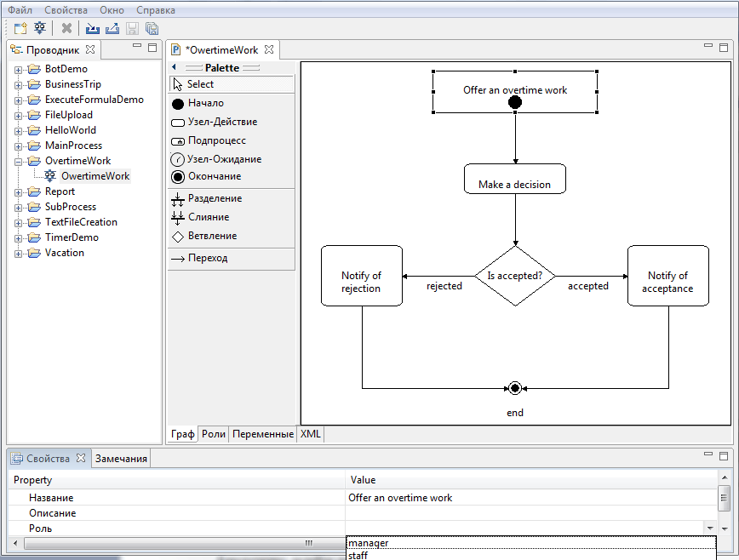
Task: Select the Начало tool in the palette
Action: point(207,104)
